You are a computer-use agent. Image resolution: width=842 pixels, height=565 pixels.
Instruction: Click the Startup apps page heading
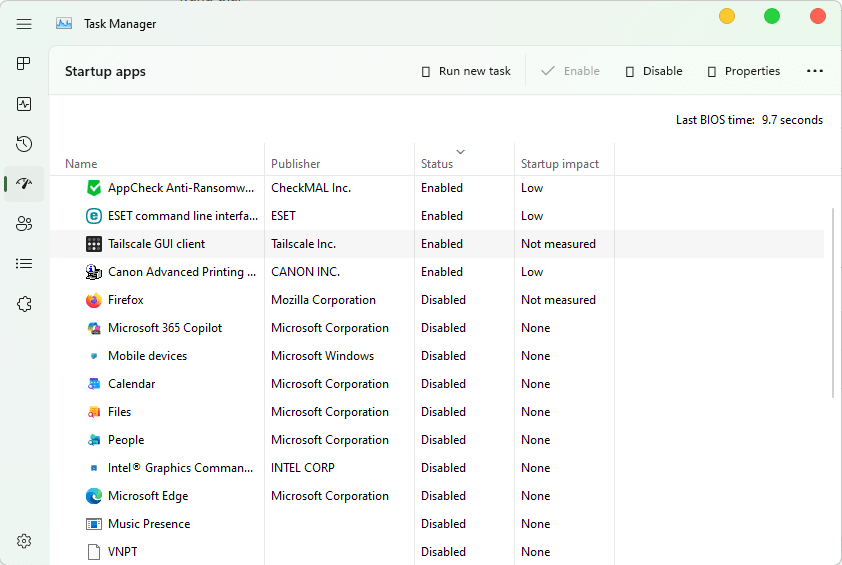pos(105,71)
